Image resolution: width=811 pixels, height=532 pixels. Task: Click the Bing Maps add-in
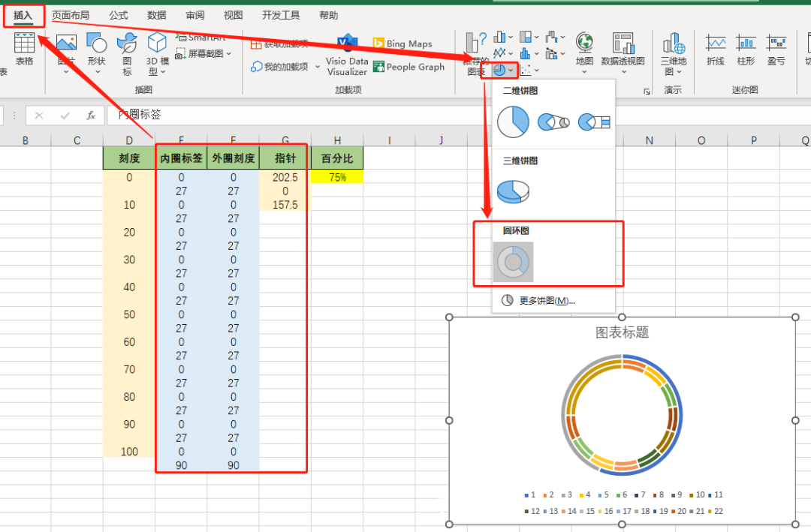[402, 44]
